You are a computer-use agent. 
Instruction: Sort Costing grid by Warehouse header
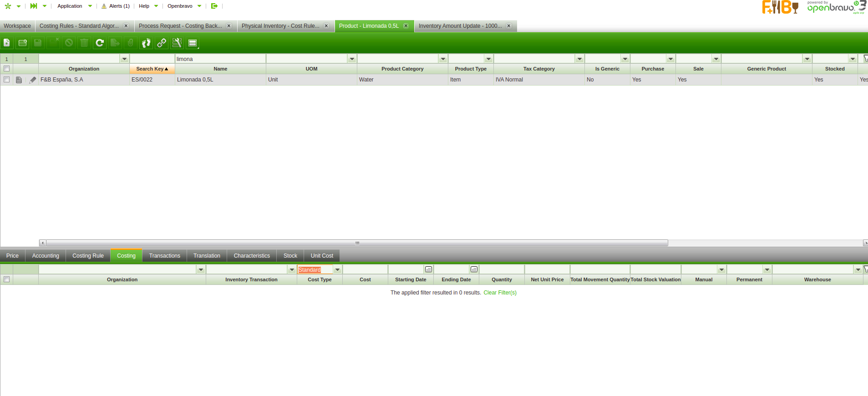(817, 279)
